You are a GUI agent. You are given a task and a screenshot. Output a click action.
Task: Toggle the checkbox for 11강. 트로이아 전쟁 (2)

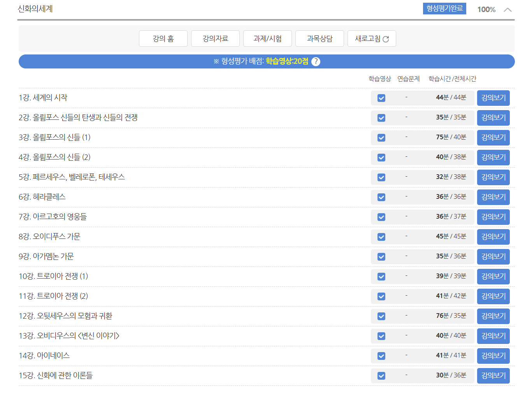coord(381,296)
